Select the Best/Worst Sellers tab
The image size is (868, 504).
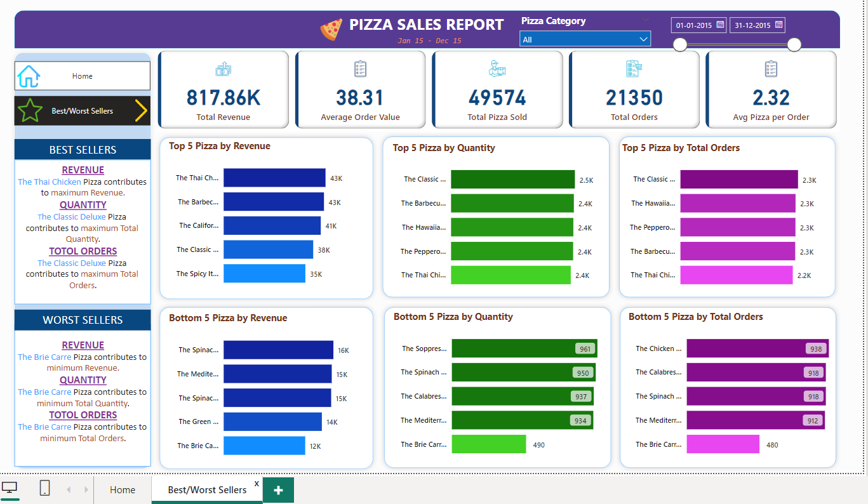207,489
